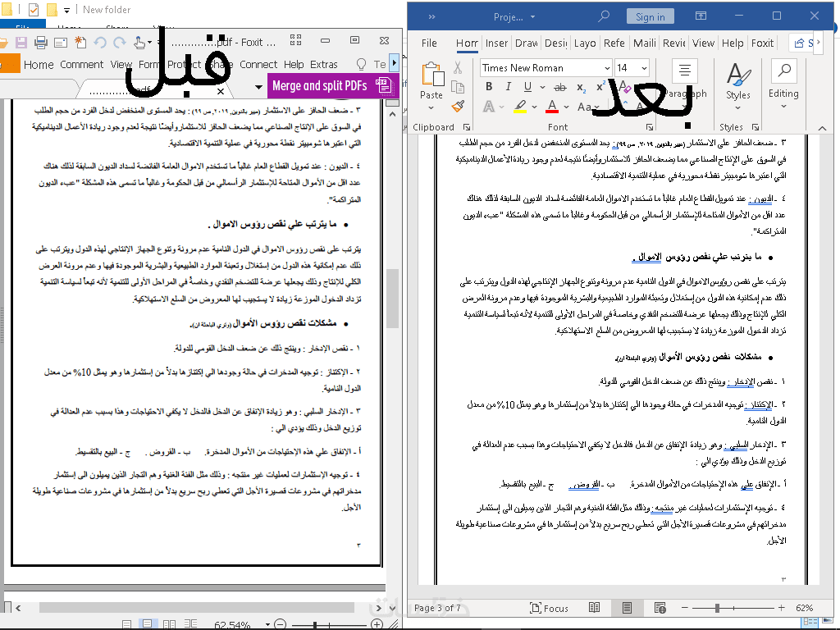Open the Font dialog launcher in Word
The width and height of the screenshot is (840, 630).
650,127
